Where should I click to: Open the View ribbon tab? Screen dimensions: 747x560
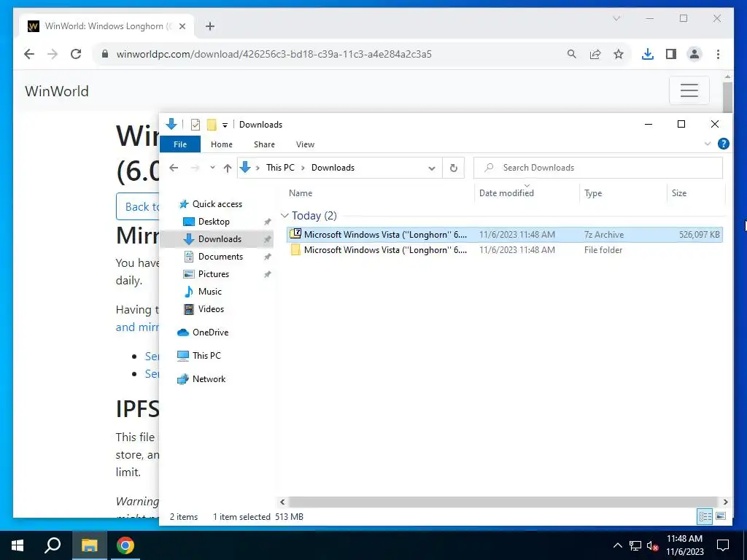305,144
